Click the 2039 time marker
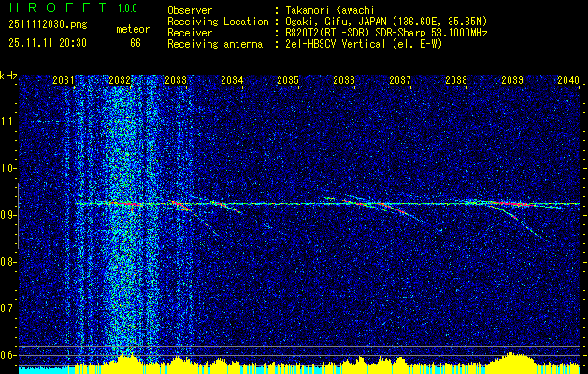588x374 pixels. [512, 80]
